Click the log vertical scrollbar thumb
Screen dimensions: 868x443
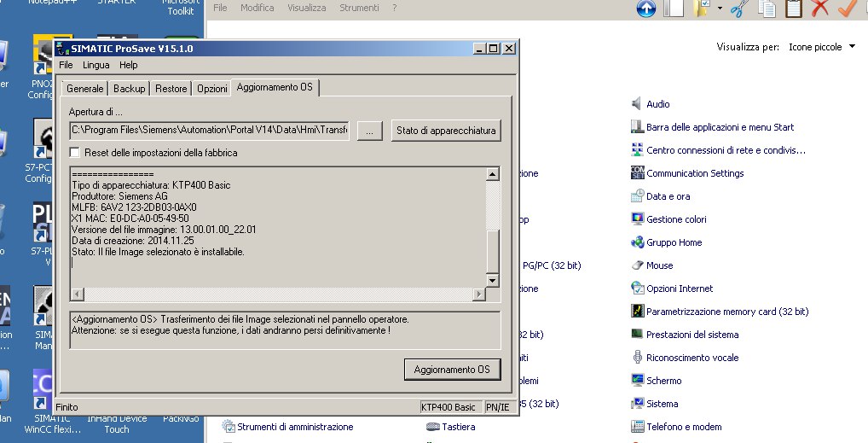(492, 251)
